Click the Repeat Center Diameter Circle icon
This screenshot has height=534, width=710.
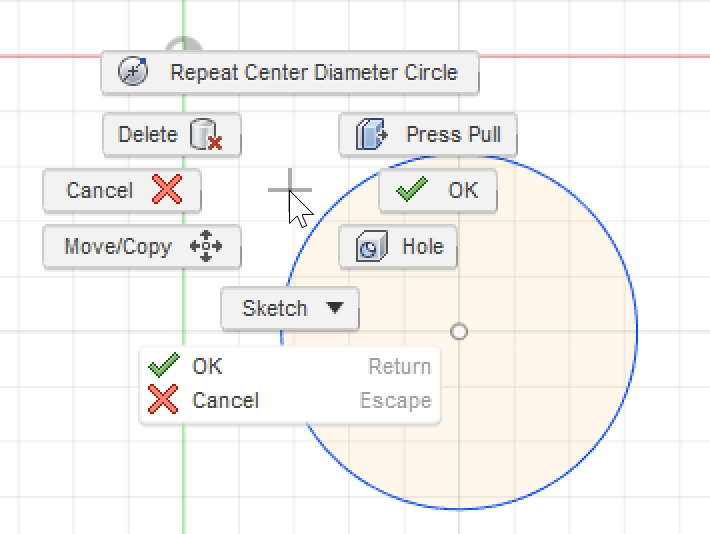[x=133, y=72]
